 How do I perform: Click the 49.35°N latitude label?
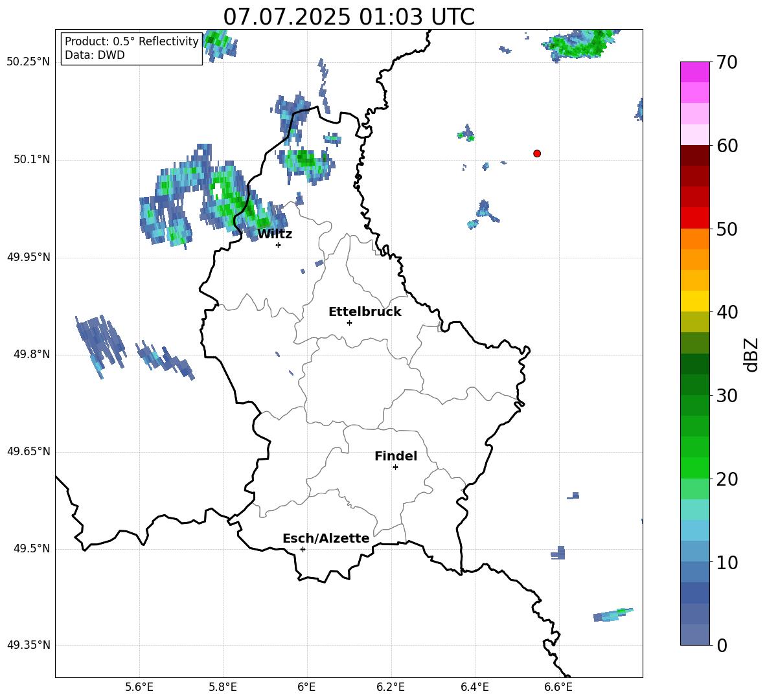pyautogui.click(x=29, y=645)
